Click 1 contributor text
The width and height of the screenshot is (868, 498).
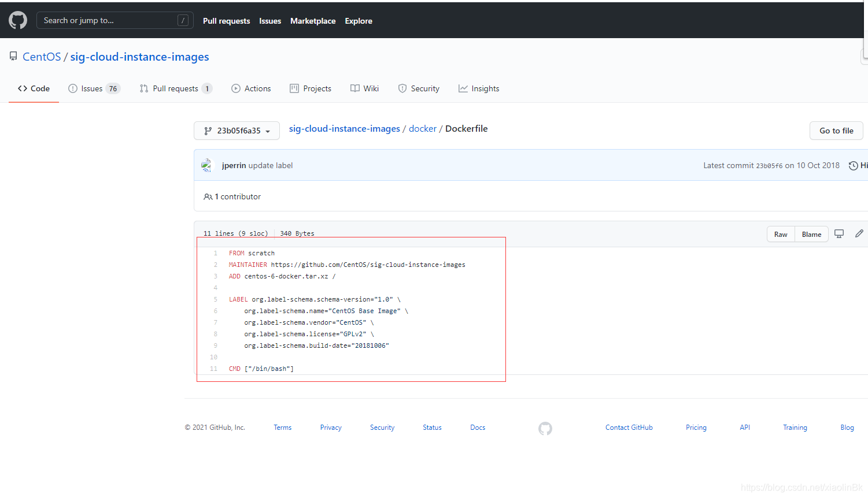tap(238, 196)
